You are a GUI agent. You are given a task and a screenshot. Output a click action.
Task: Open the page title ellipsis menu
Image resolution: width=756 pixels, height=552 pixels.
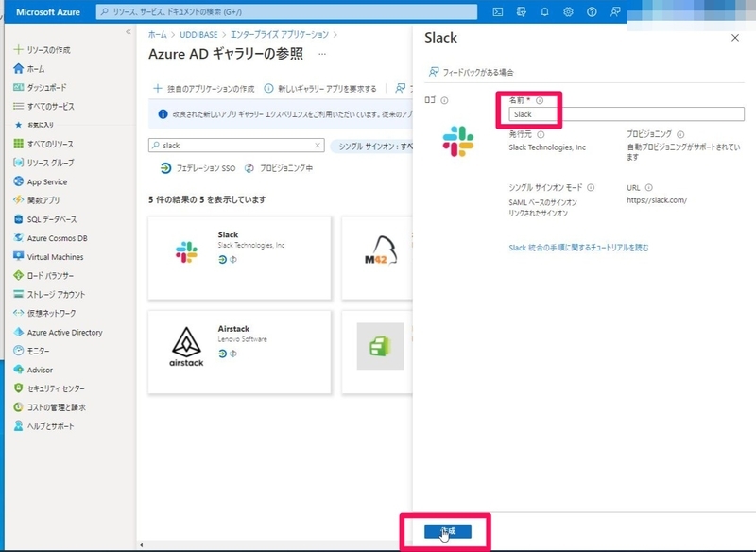(322, 54)
